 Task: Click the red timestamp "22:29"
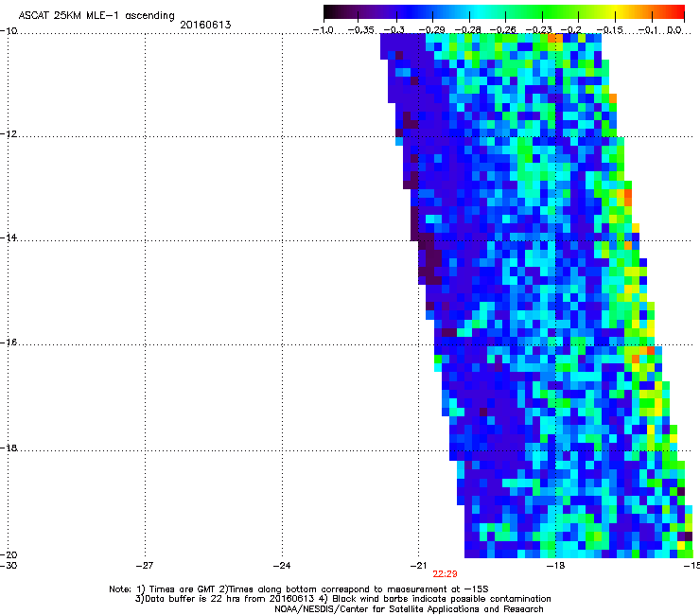(x=445, y=574)
